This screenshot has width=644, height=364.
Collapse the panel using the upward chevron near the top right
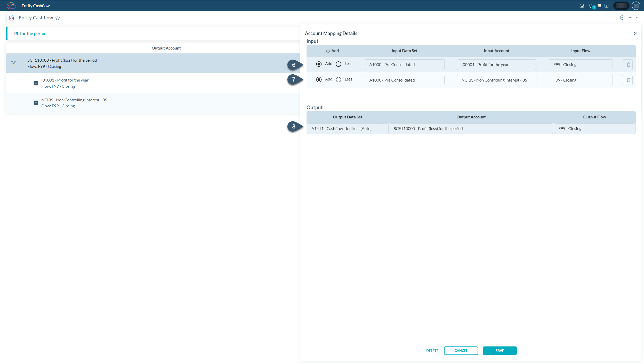pyautogui.click(x=637, y=18)
